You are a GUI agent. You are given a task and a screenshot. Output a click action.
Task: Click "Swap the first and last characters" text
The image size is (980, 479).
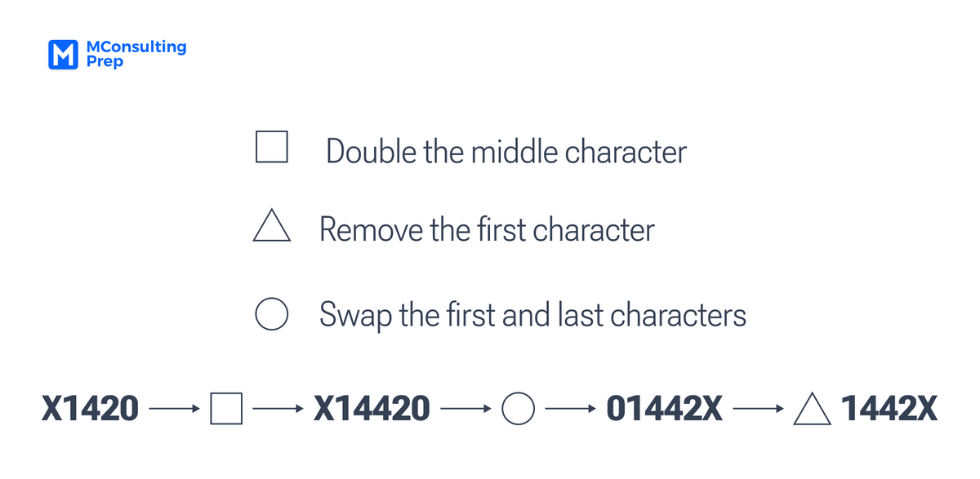pyautogui.click(x=532, y=315)
